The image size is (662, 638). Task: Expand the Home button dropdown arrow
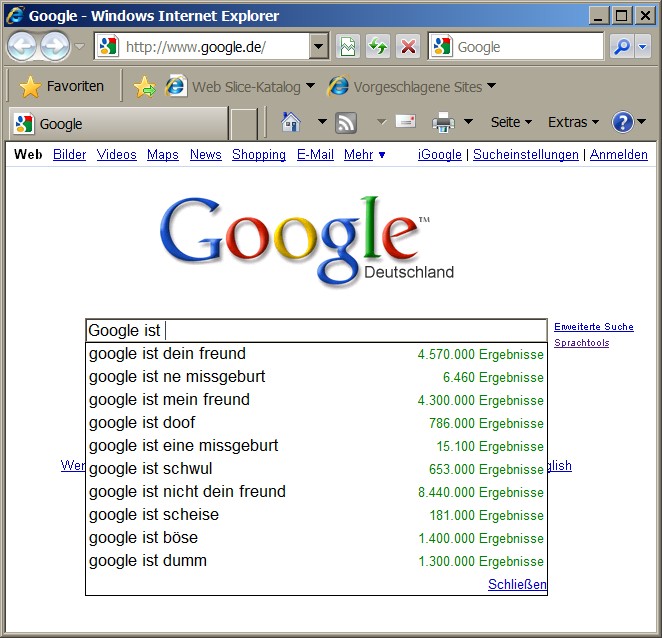(322, 122)
